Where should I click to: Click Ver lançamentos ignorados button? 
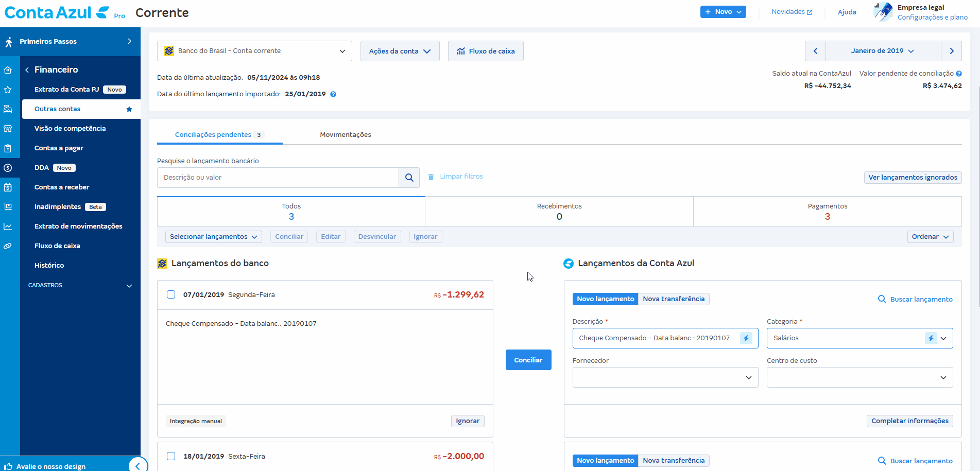click(x=912, y=178)
